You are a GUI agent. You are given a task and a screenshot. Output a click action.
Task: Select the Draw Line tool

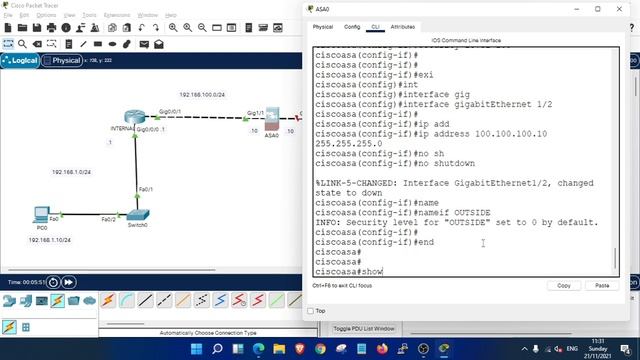coord(83,44)
